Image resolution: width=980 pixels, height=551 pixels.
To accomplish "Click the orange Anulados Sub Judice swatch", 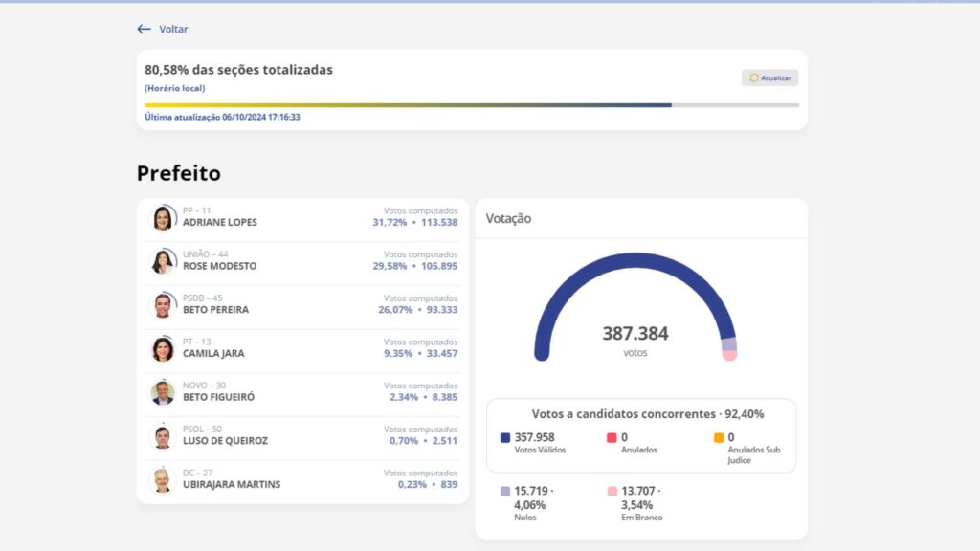I will [718, 438].
